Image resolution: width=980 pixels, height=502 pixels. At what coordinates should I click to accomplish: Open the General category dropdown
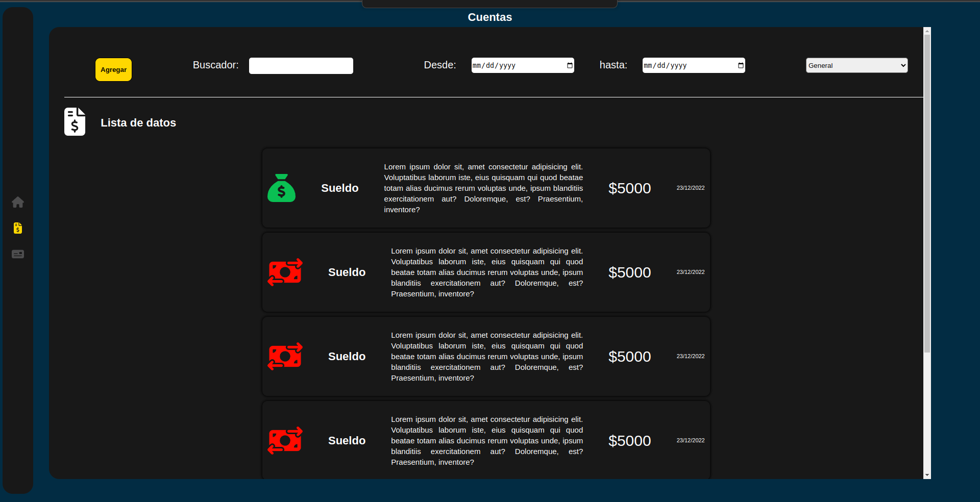click(x=856, y=65)
